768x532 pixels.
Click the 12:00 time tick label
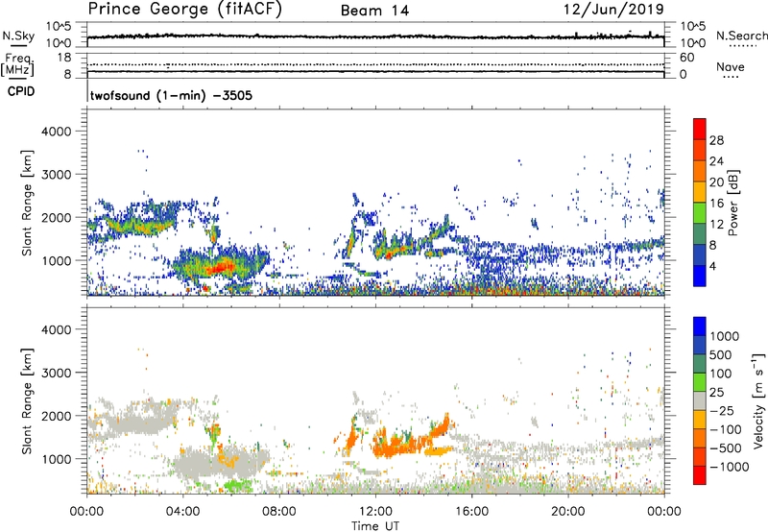click(375, 512)
